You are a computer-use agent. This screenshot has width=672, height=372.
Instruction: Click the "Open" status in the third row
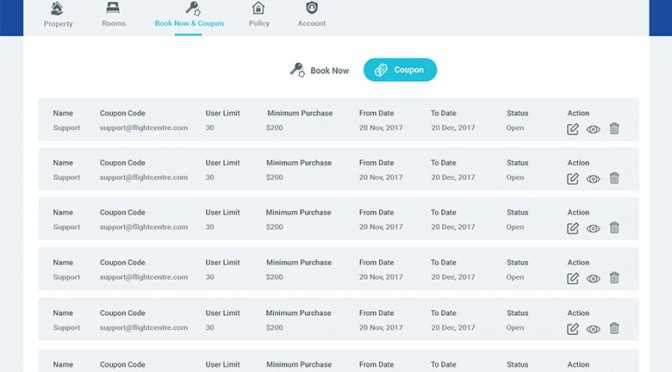515,228
